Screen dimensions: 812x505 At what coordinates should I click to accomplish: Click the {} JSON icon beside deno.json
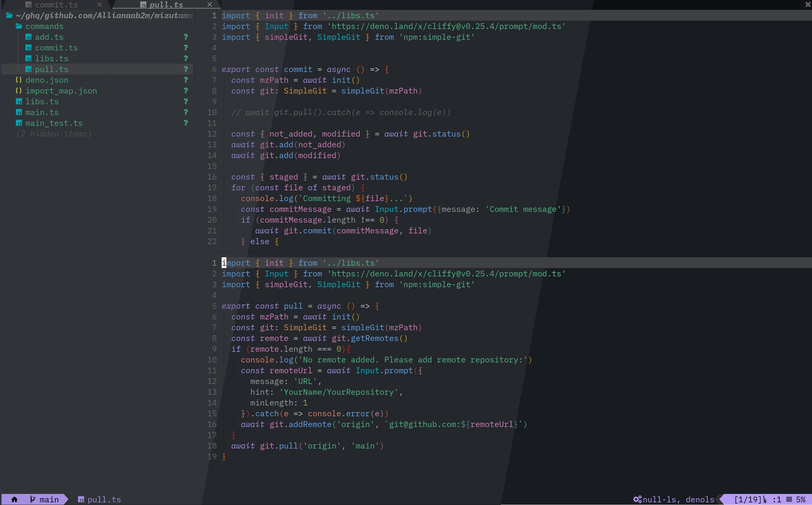pyautogui.click(x=19, y=80)
